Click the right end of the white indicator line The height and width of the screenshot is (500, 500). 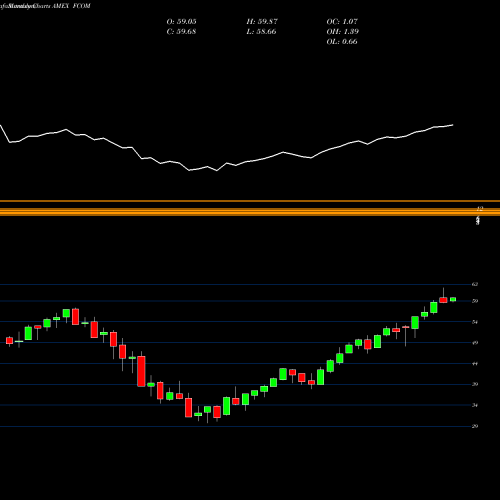click(x=453, y=125)
